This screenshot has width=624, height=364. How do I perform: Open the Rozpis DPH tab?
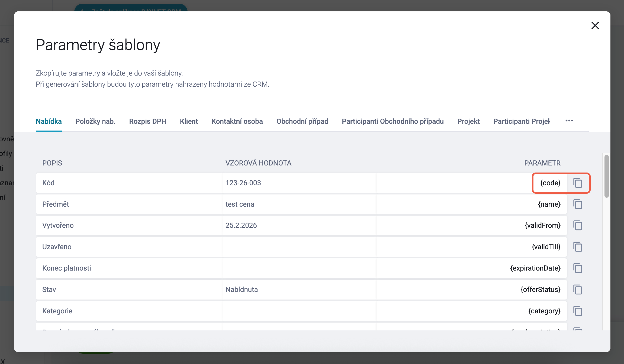click(x=148, y=121)
